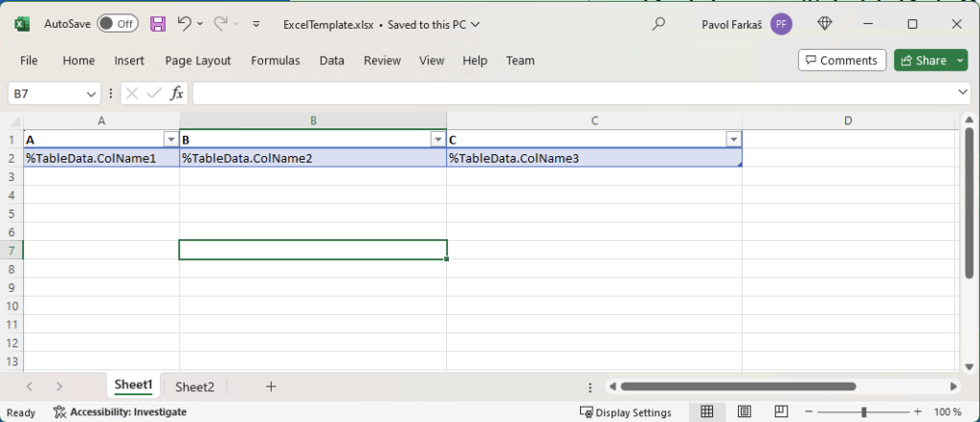Switch to the Sheet2 tab
This screenshot has width=980, height=422.
click(194, 387)
